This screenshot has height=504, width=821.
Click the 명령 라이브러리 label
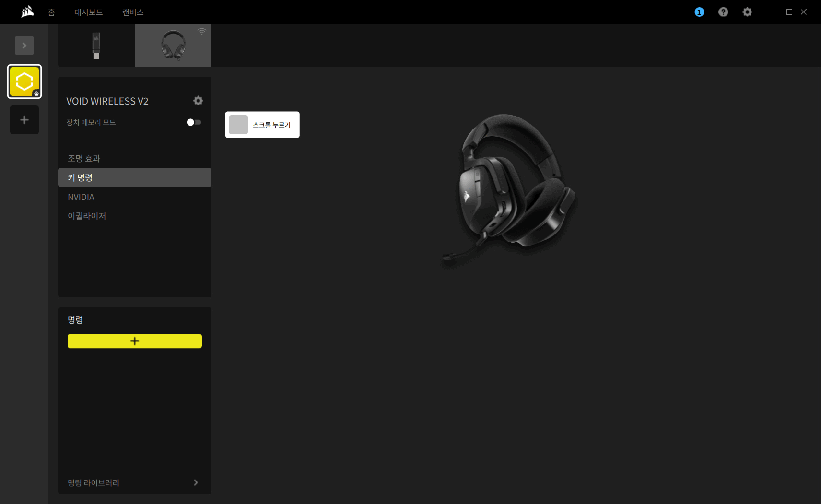tap(94, 482)
